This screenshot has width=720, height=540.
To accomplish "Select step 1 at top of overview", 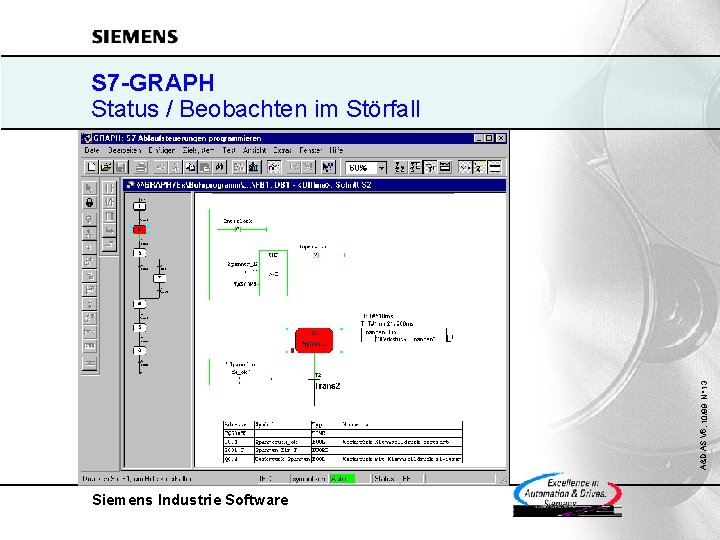I will pyautogui.click(x=140, y=206).
